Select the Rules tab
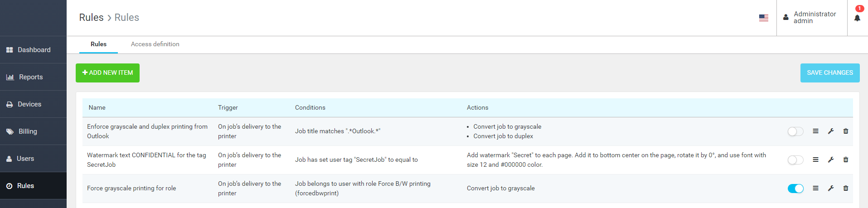Screen dimensions: 868x208 tap(98, 44)
